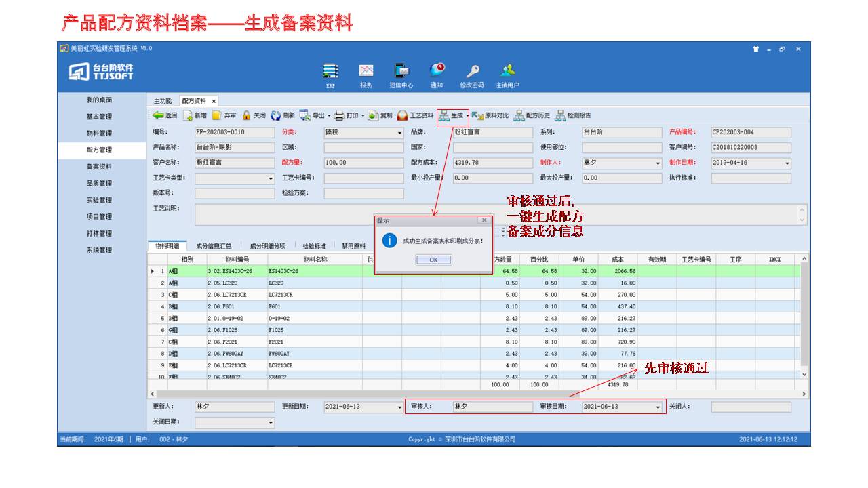
Task: Expand the 制作人 combo box
Action: pyautogui.click(x=658, y=163)
